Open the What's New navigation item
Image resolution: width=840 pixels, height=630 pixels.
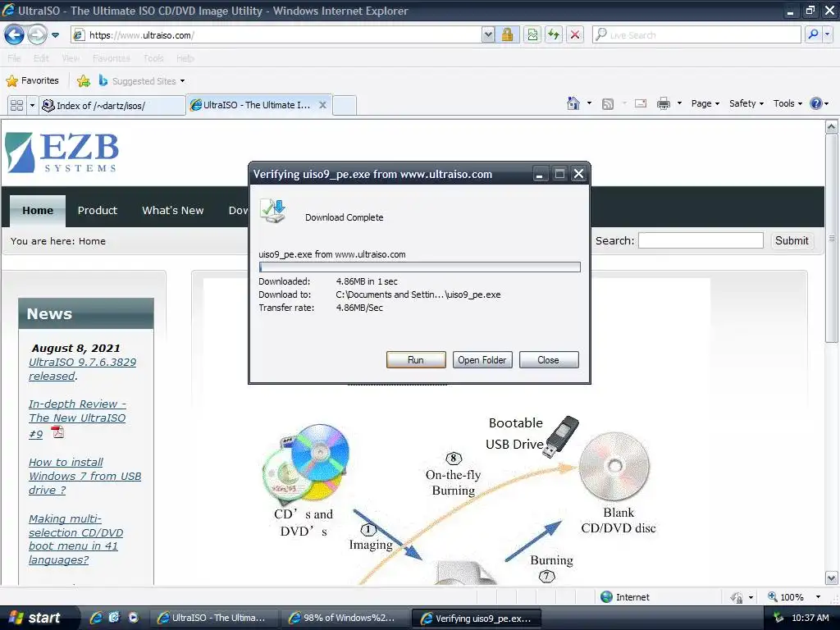coord(172,211)
